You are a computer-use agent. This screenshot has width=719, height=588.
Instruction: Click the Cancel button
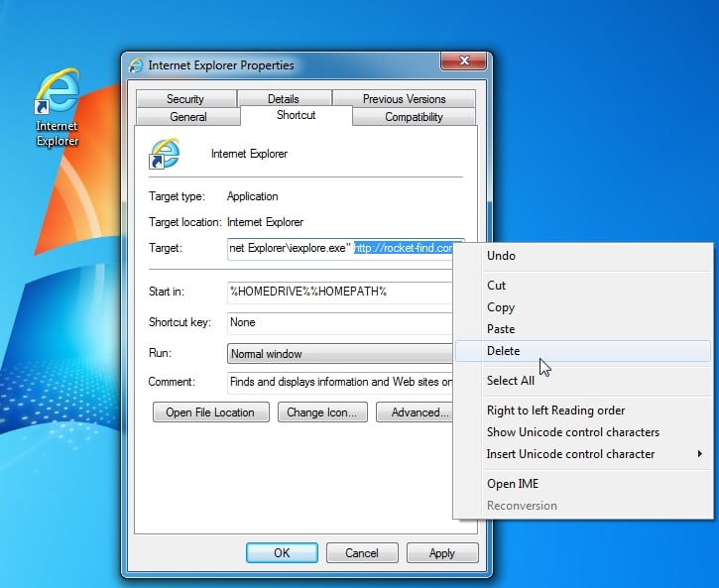click(x=362, y=553)
